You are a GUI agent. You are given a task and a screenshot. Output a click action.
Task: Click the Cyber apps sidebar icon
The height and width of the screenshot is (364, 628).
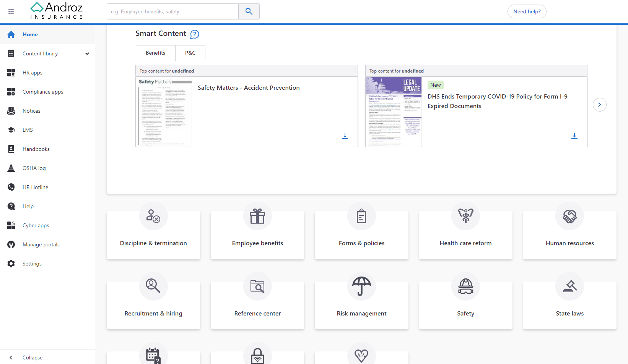coord(11,225)
